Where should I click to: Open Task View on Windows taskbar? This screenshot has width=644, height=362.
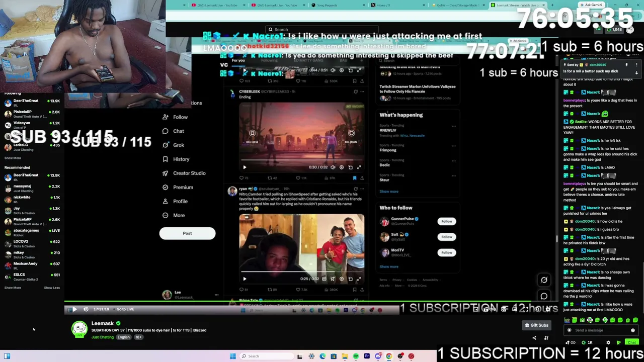pyautogui.click(x=299, y=356)
